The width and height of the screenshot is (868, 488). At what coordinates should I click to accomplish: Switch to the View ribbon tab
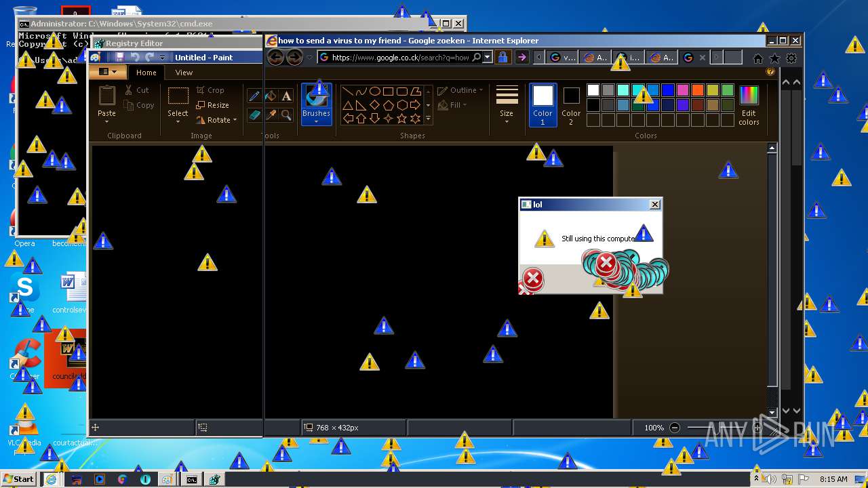click(184, 73)
